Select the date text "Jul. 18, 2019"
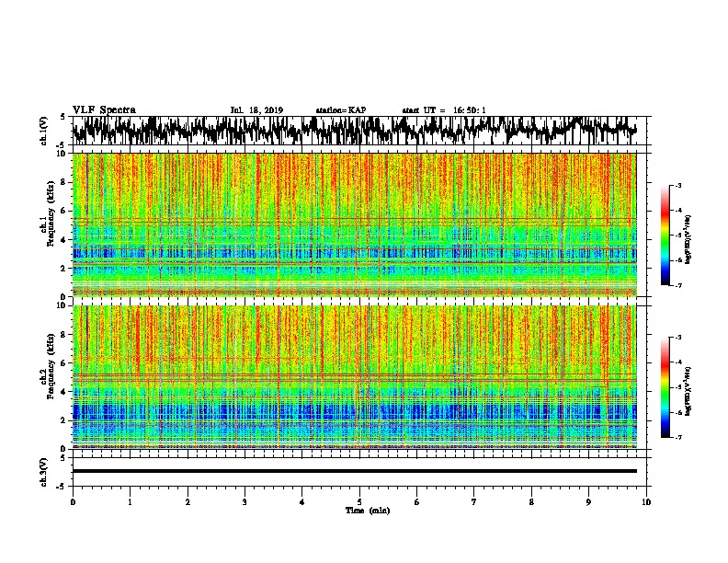The image size is (728, 563). coord(256,110)
